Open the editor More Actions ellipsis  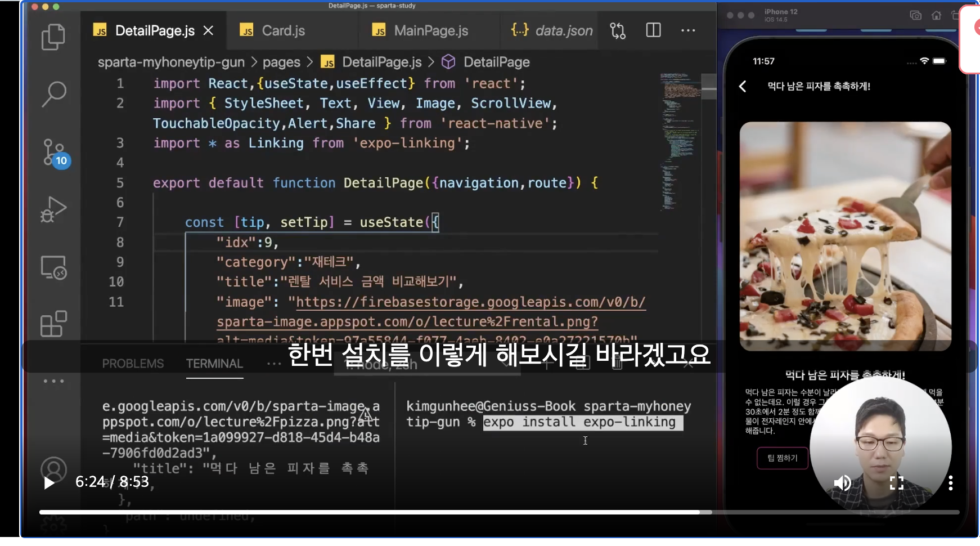(x=688, y=30)
